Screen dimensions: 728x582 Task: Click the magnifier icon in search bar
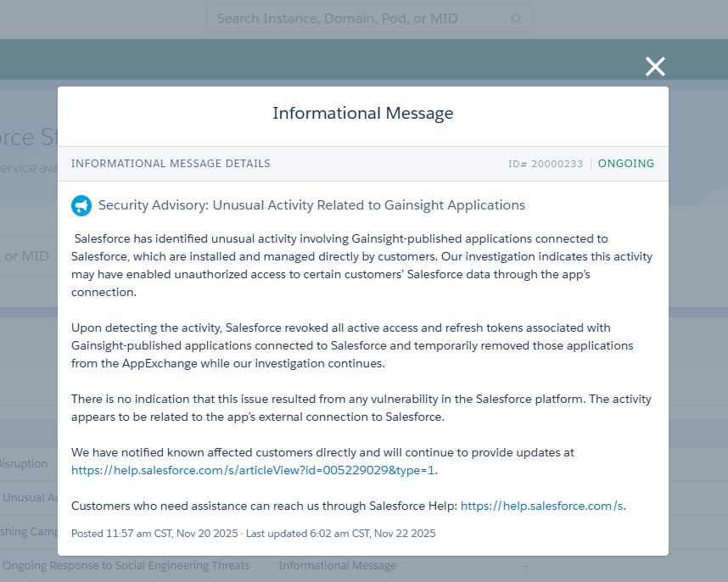click(x=517, y=19)
